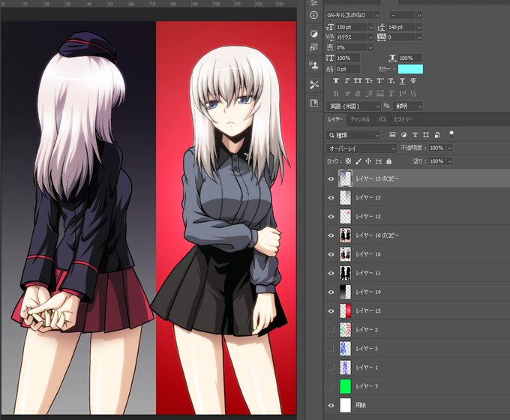The height and width of the screenshot is (420, 510).
Task: Open the Styles fx panel icon
Action: pos(313,47)
